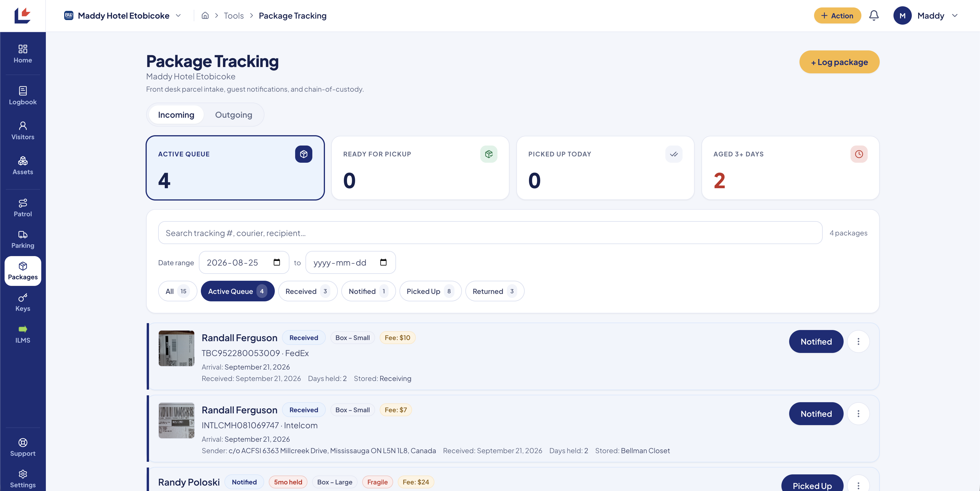Viewport: 980px width, 491px height.
Task: Mark the FedEx package as Notified
Action: pos(816,341)
